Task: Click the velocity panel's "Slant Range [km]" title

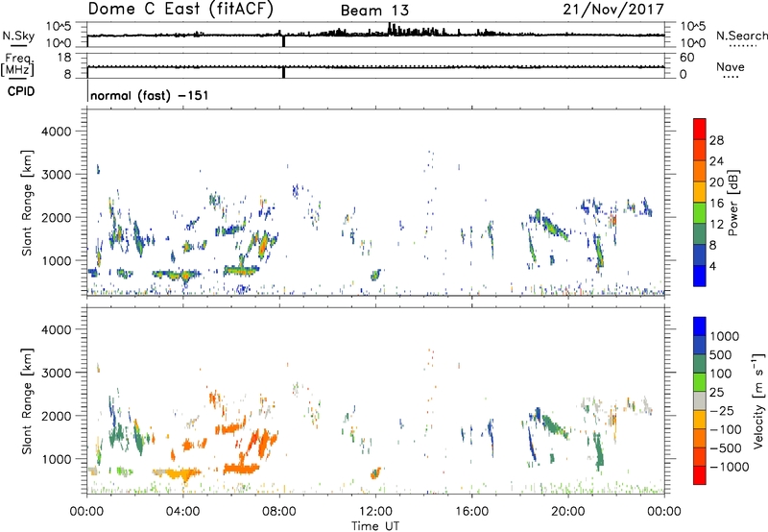Action: (x=27, y=401)
